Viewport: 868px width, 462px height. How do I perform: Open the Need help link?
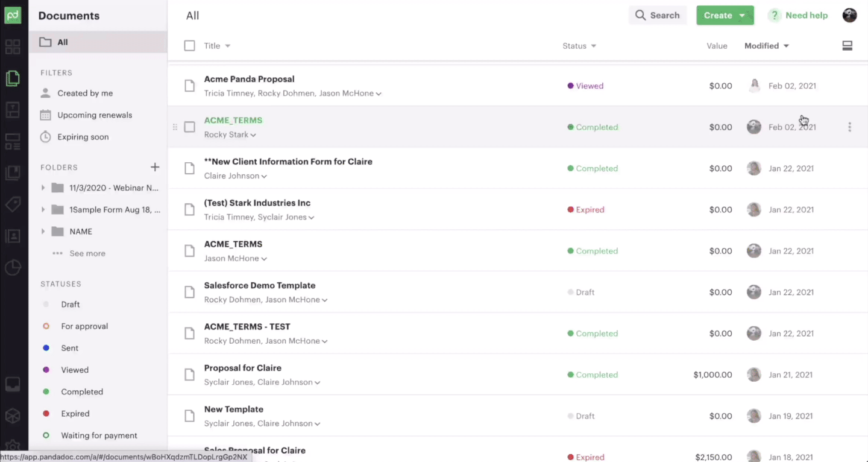[798, 16]
